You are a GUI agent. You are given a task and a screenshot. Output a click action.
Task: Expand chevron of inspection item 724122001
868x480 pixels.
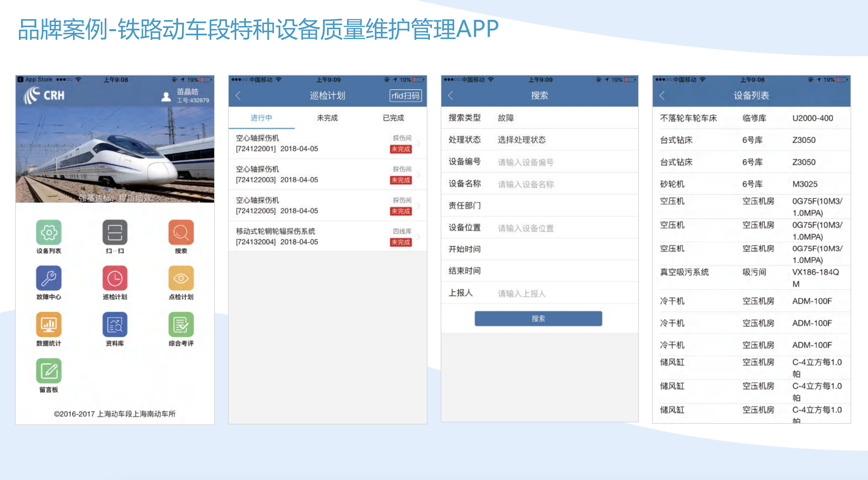coord(419,143)
